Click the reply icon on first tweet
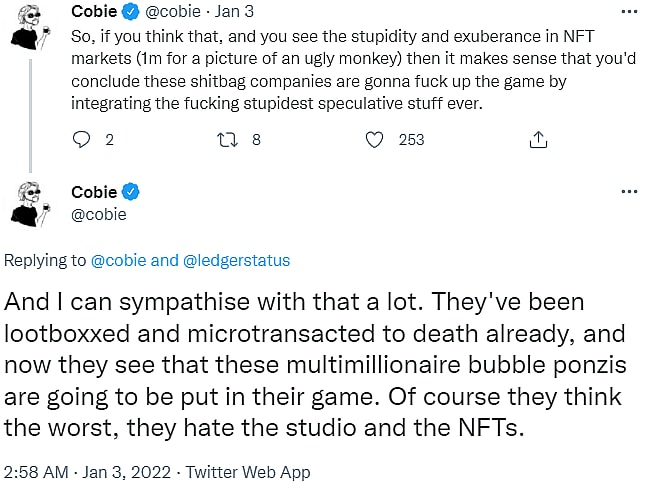This screenshot has width=645, height=483. (x=82, y=140)
